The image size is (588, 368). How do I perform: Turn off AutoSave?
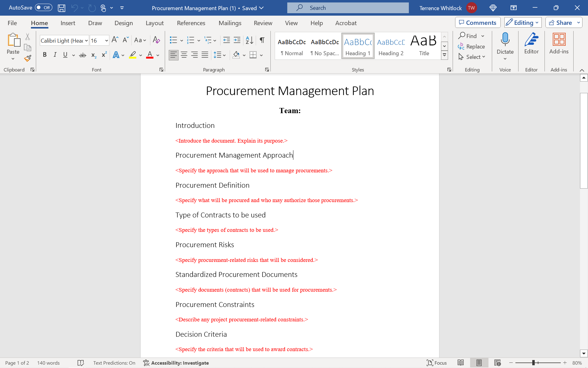tap(43, 8)
